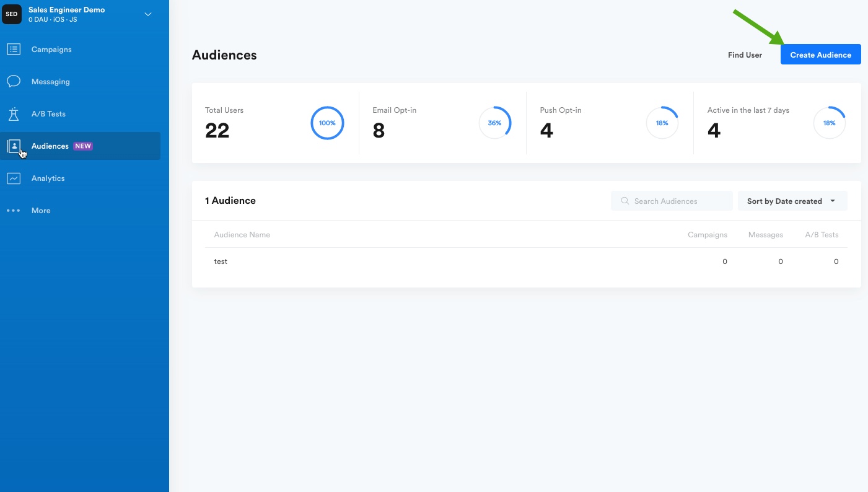Open the Analytics section
Screen dimensions: 868x492
(48, 178)
